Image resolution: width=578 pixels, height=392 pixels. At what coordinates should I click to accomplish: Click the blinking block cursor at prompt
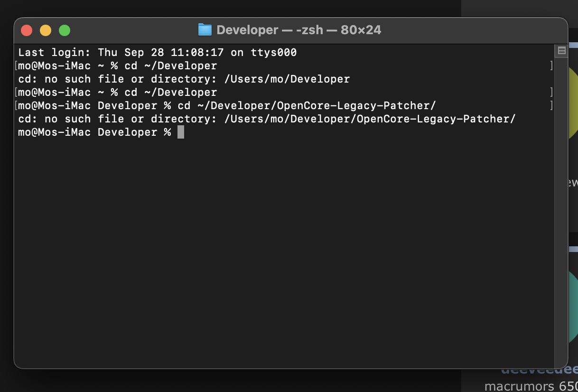click(180, 132)
